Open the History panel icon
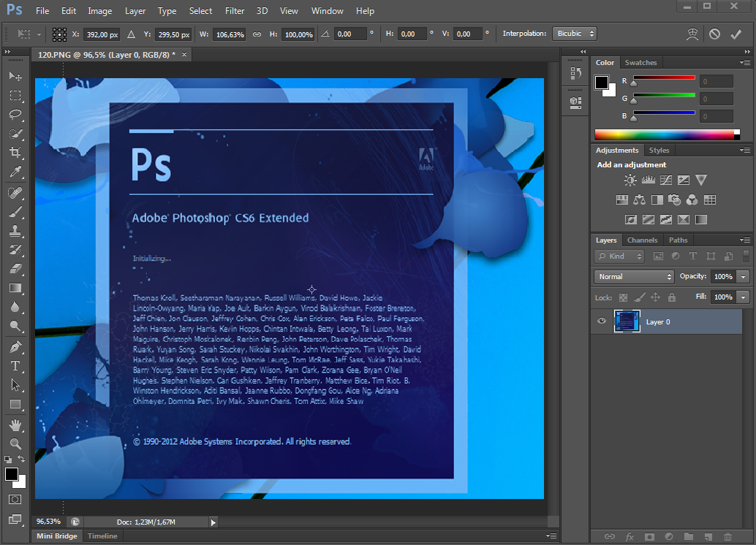 575,73
